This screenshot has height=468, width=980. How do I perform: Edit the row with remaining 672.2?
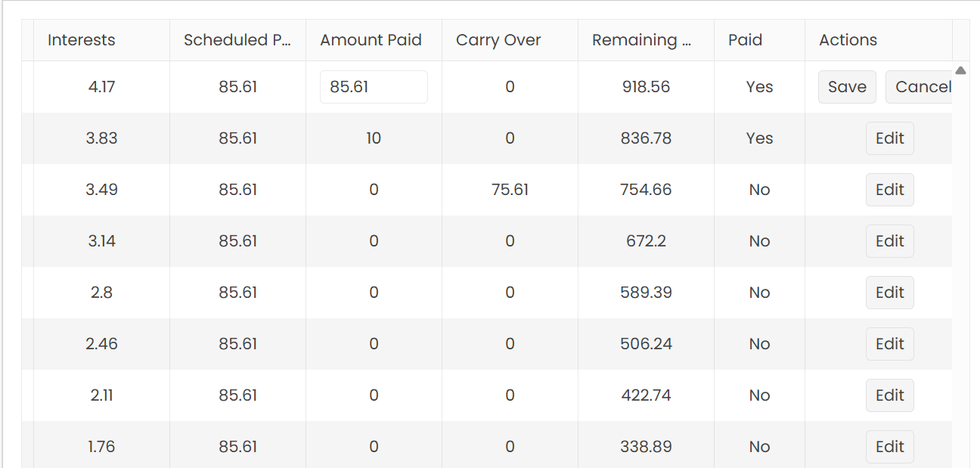889,241
